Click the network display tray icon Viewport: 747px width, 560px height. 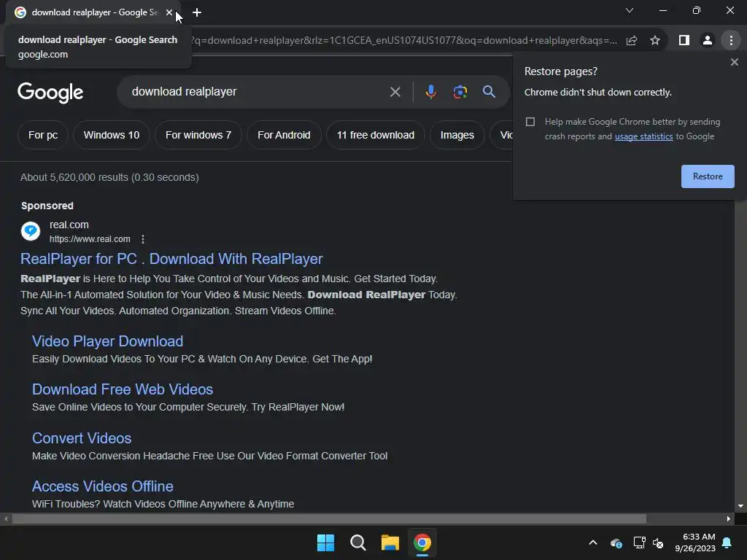pyautogui.click(x=639, y=542)
